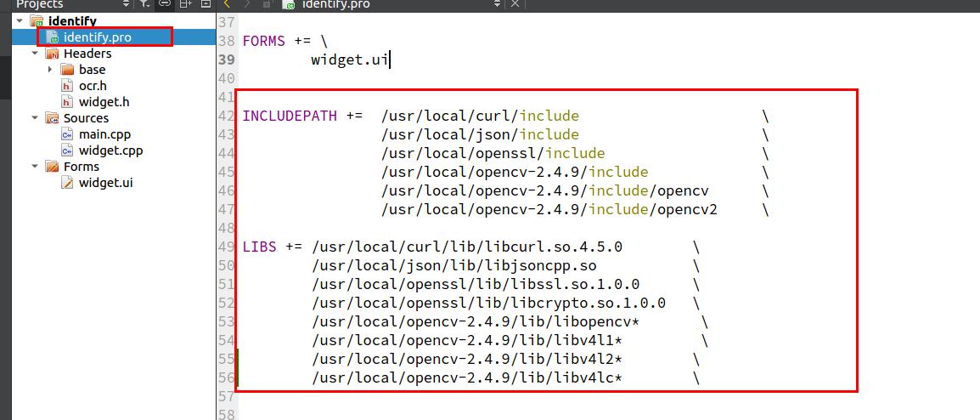980x420 pixels.
Task: Open widget.cpp source file
Action: 110,150
